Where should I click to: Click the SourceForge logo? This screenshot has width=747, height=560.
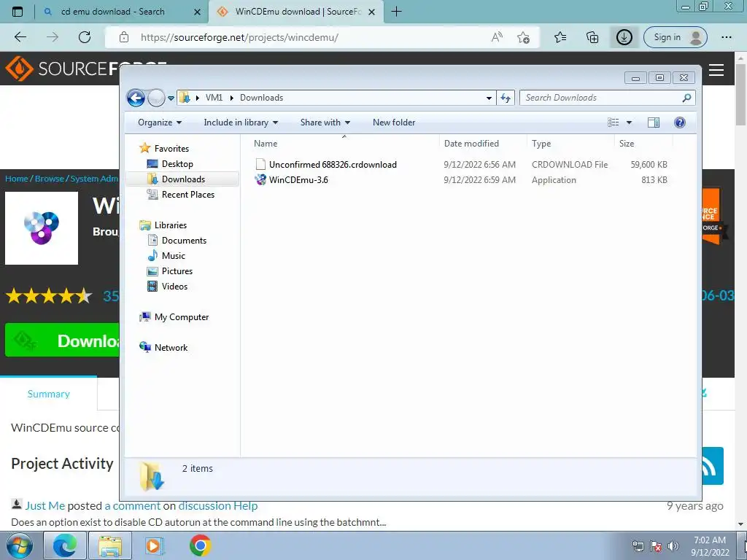point(62,69)
